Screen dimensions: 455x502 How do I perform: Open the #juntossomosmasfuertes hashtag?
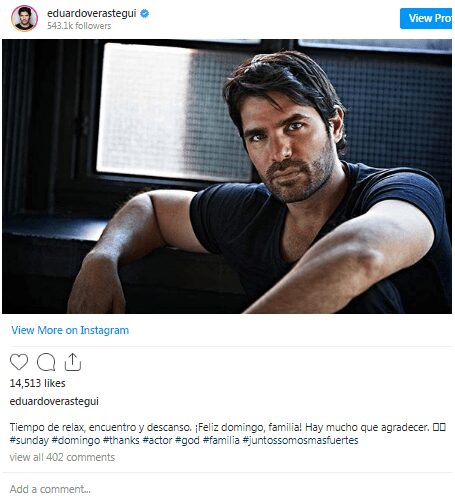pyautogui.click(x=300, y=440)
